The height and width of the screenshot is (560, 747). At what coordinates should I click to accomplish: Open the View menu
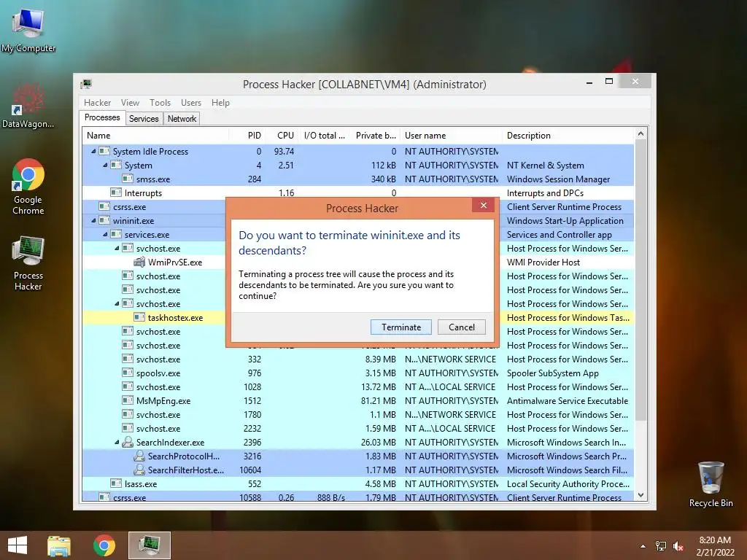tap(130, 102)
